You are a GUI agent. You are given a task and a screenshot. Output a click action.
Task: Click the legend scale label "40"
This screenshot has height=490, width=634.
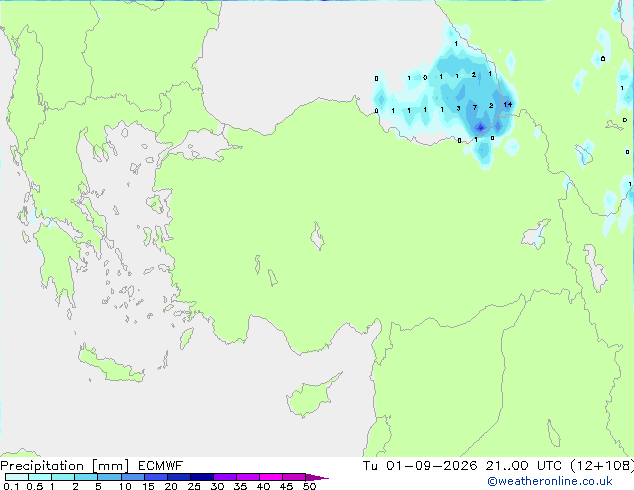pyautogui.click(x=263, y=486)
